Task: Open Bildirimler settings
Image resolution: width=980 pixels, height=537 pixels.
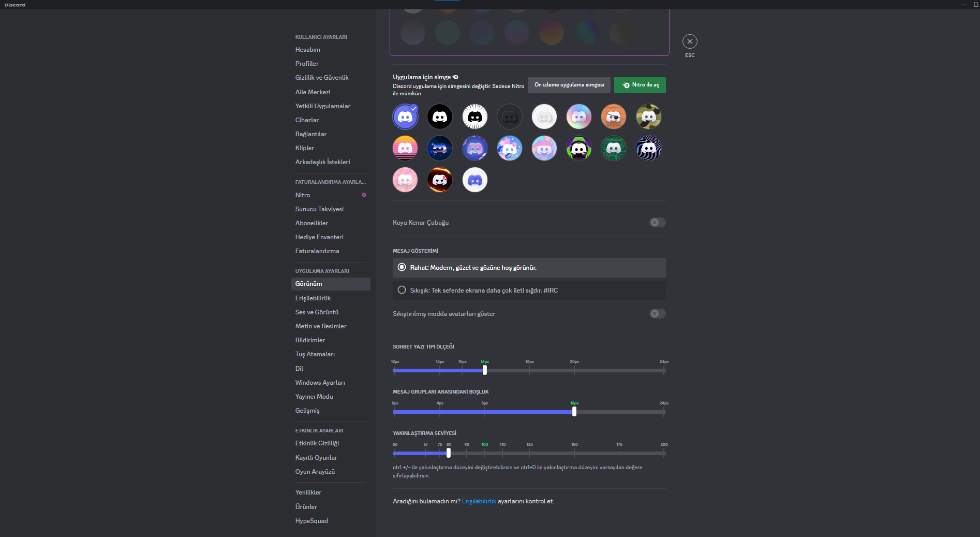Action: [331, 340]
